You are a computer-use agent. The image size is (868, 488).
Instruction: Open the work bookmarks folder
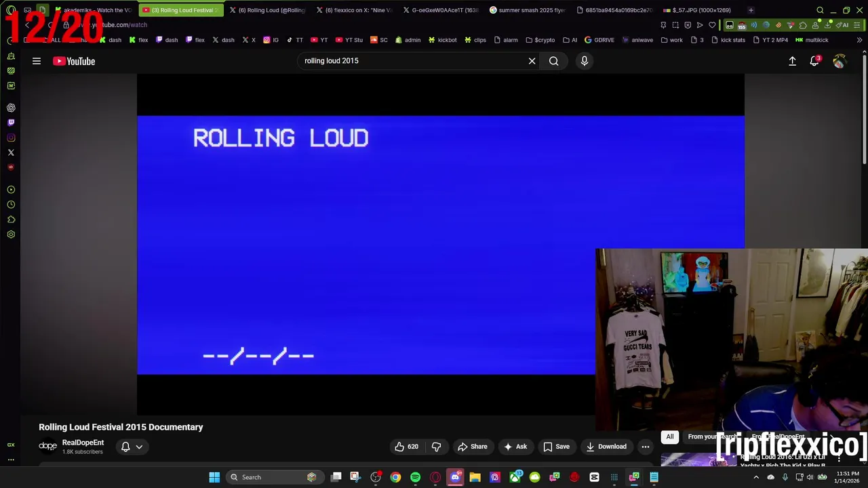(671, 40)
